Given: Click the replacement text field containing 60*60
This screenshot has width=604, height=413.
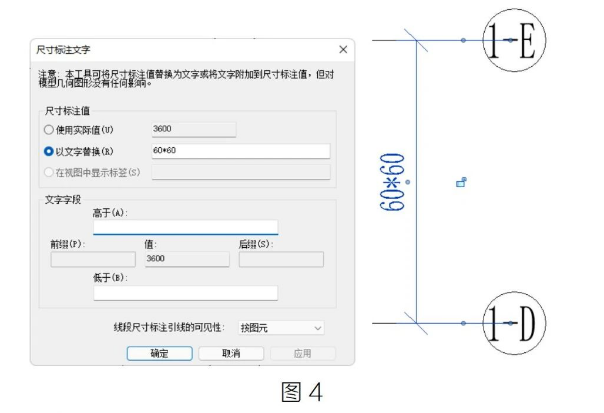Looking at the screenshot, I should 241,151.
